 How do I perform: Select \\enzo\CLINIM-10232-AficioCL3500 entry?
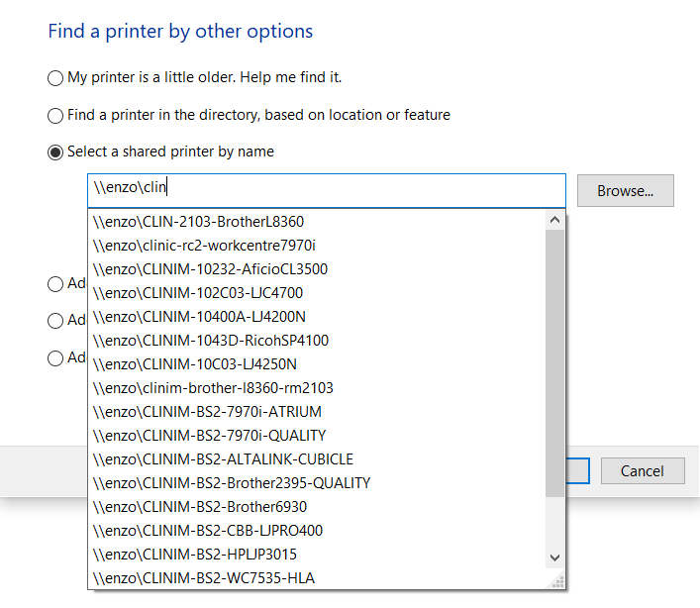tap(317, 269)
